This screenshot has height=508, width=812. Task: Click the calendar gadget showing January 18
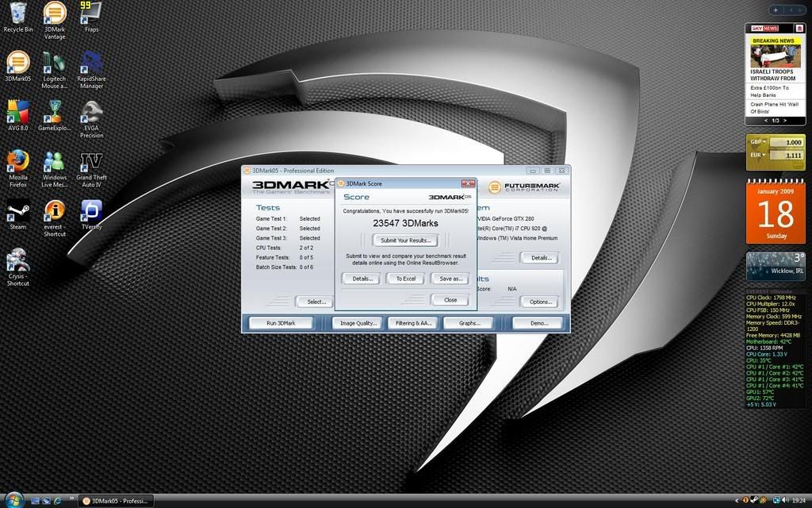click(x=776, y=211)
